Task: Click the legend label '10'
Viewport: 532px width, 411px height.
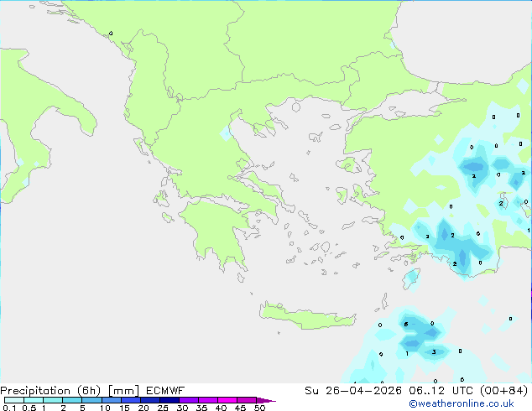Action: click(105, 408)
